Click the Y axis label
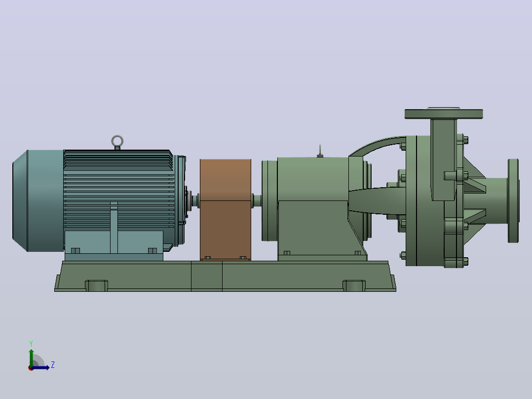Screen dimensions: 532x399 (x=31, y=343)
